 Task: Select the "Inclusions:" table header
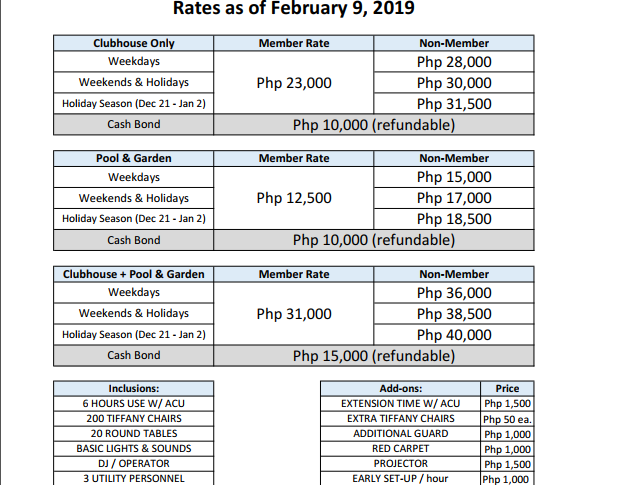tap(134, 388)
